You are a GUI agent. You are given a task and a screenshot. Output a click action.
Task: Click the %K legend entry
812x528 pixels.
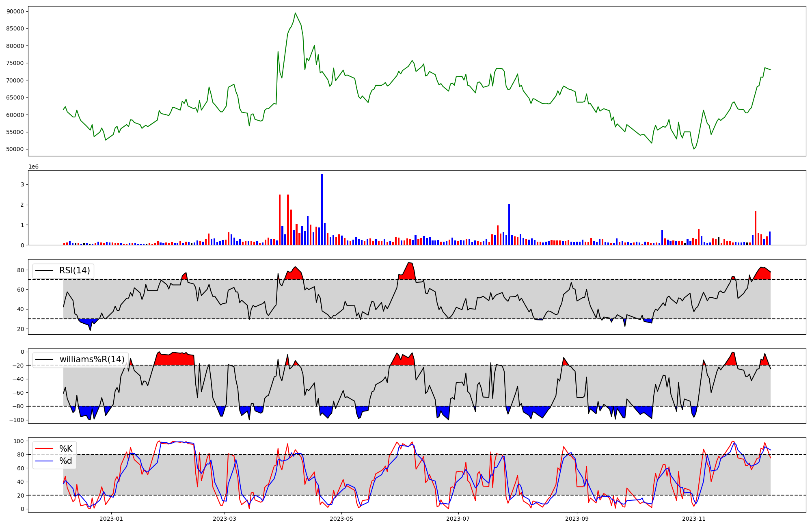[x=66, y=449]
